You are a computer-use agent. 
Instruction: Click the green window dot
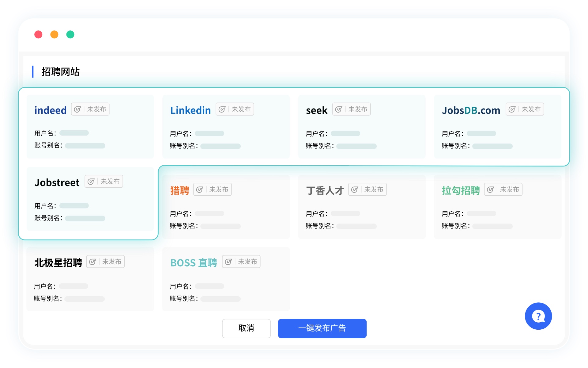click(x=70, y=34)
